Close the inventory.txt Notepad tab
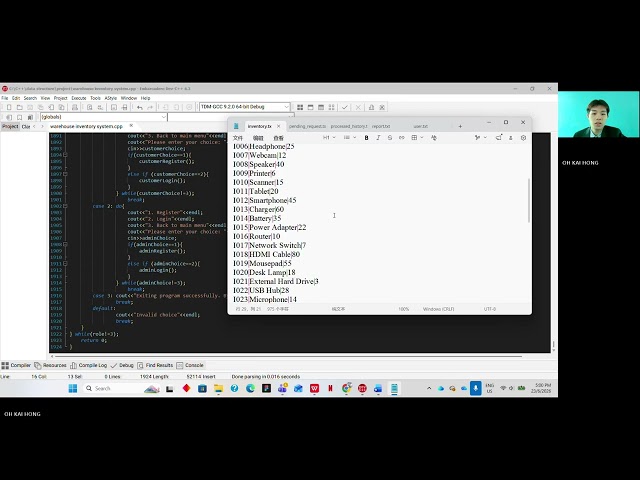The image size is (640, 480). [x=279, y=127]
